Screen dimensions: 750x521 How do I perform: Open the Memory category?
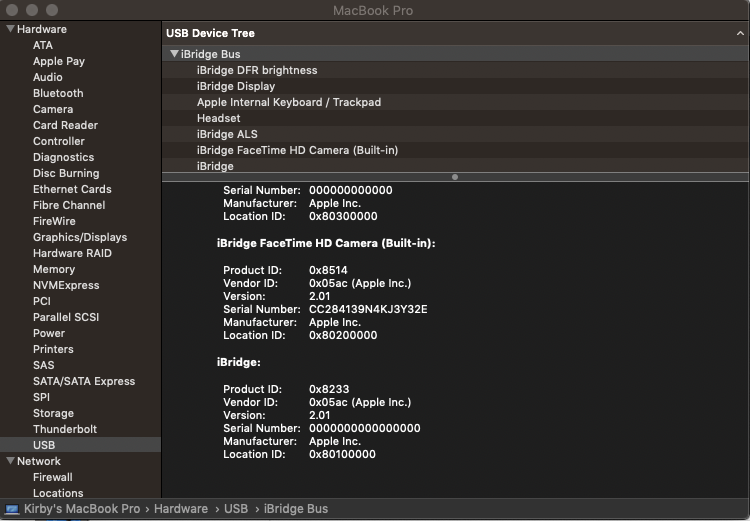click(x=54, y=269)
